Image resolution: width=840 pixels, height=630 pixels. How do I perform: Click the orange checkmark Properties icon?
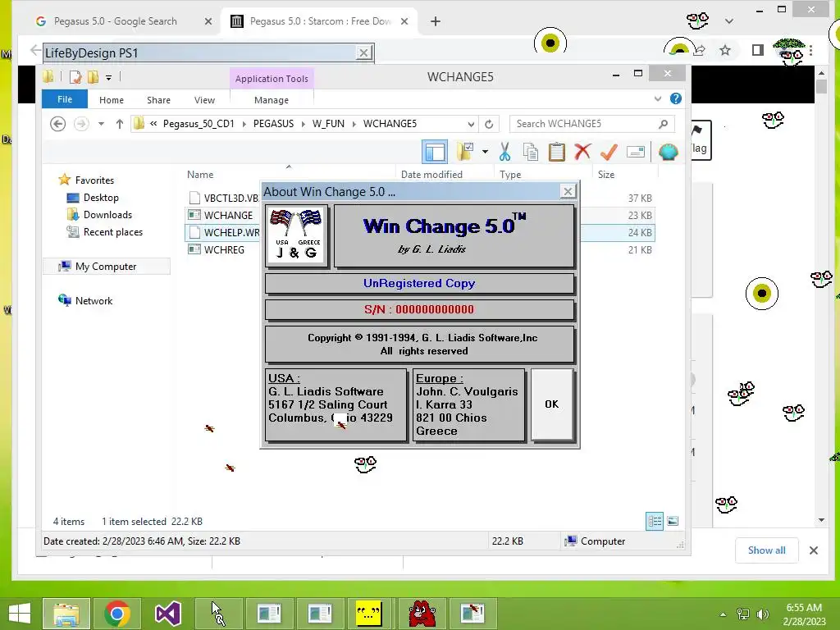[x=609, y=152]
